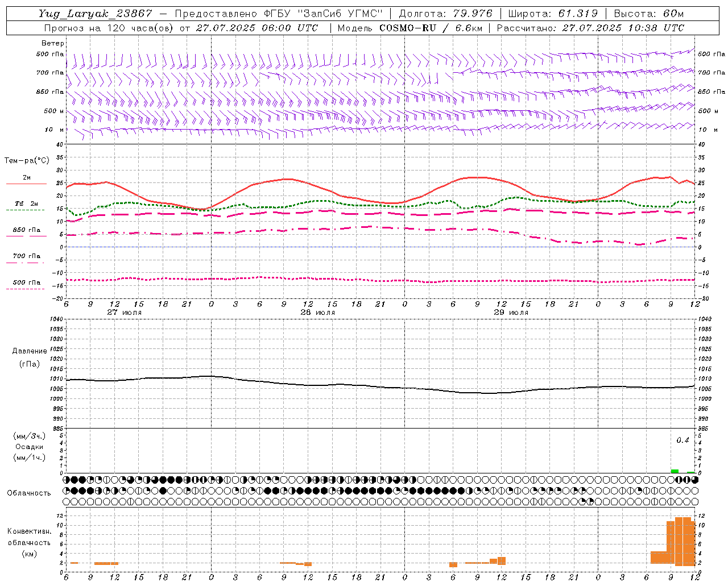Click the Облачность cloud cover label
This screenshot has width=728, height=582.
[x=29, y=493]
